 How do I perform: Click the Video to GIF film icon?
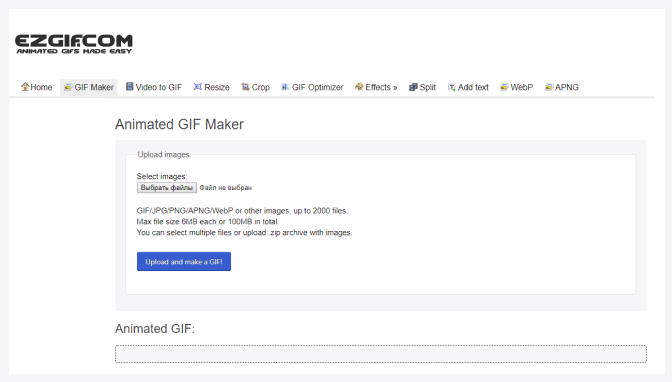(x=129, y=87)
